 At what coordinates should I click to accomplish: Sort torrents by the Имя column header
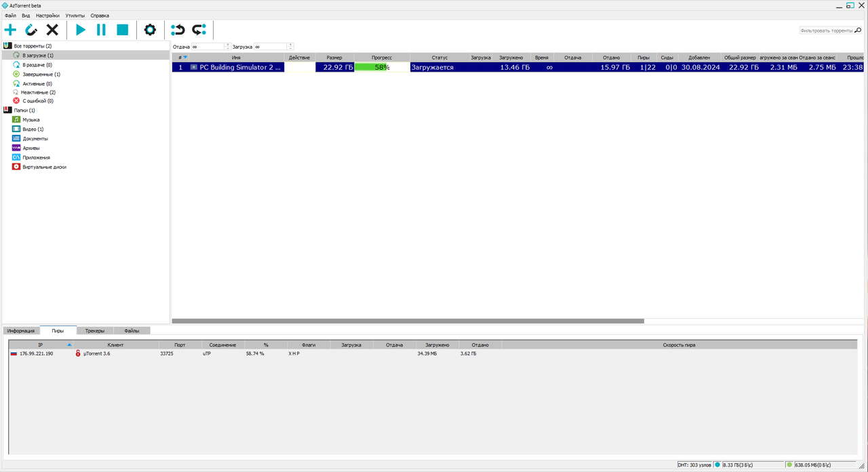(x=236, y=58)
